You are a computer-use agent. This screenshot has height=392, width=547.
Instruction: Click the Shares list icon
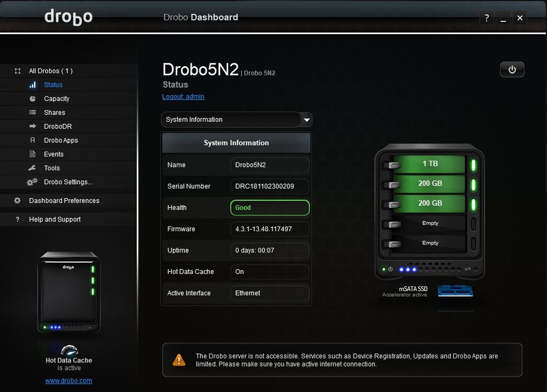(x=32, y=112)
